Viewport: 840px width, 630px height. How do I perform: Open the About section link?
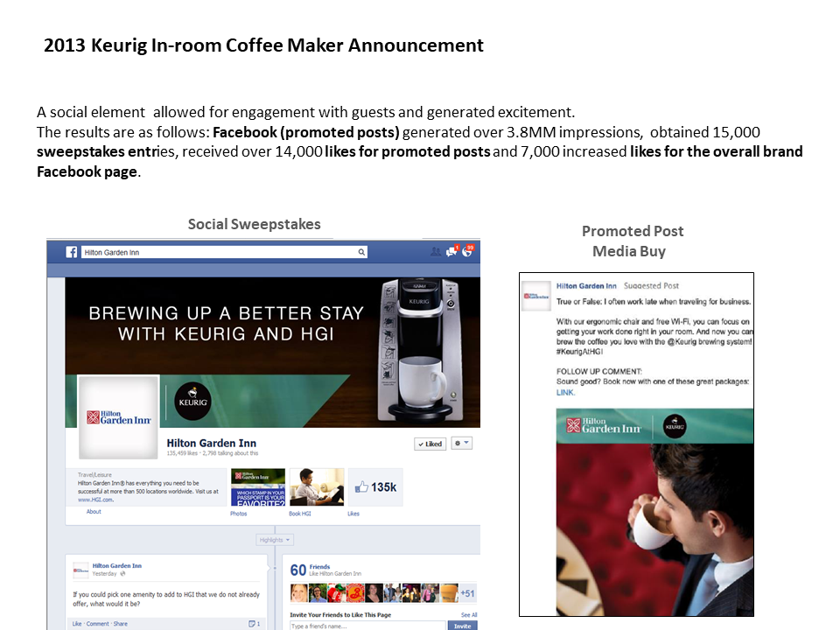click(x=94, y=512)
